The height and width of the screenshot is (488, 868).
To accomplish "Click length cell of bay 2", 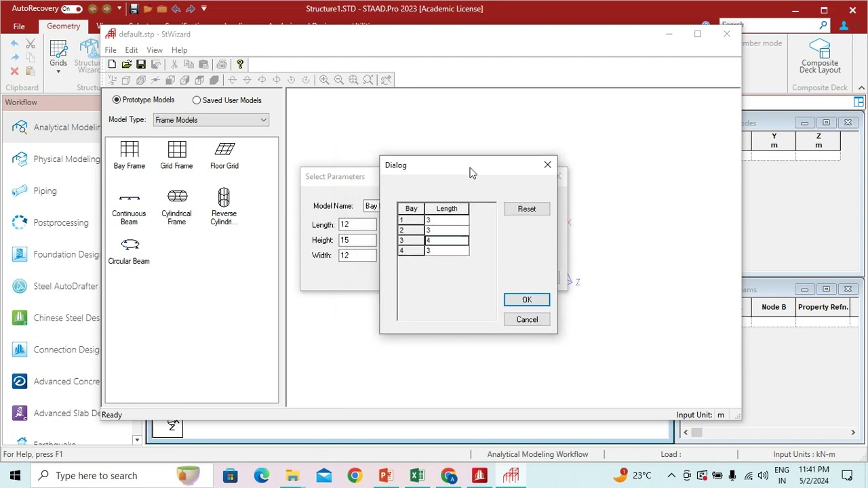I will (447, 230).
